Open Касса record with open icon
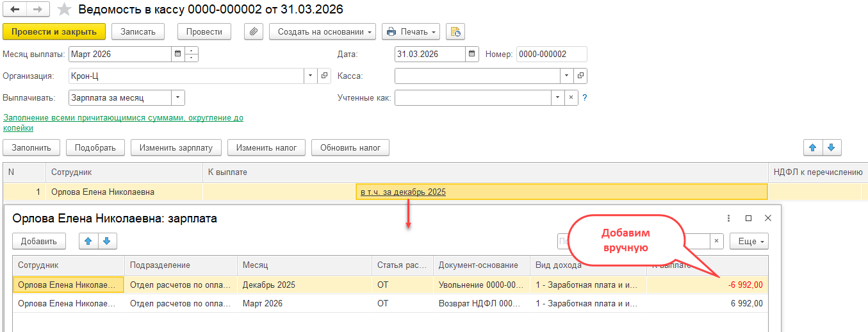This screenshot has width=868, height=332. click(580, 76)
